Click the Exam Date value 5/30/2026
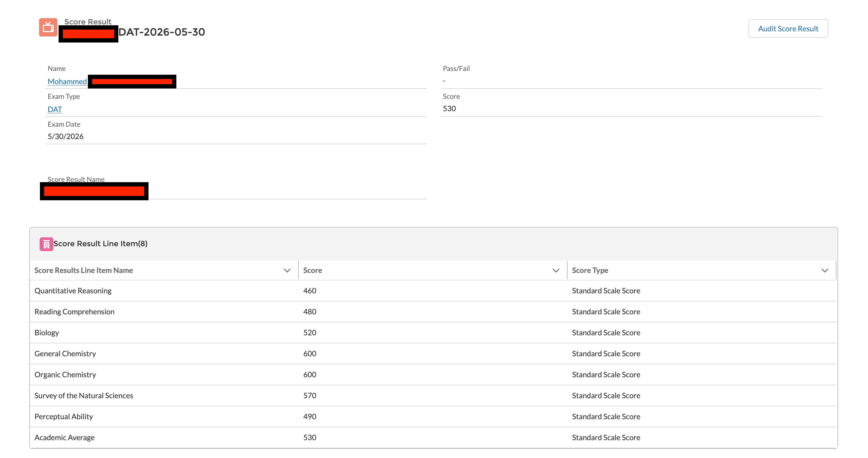Screen dimensions: 868x458 click(65, 136)
